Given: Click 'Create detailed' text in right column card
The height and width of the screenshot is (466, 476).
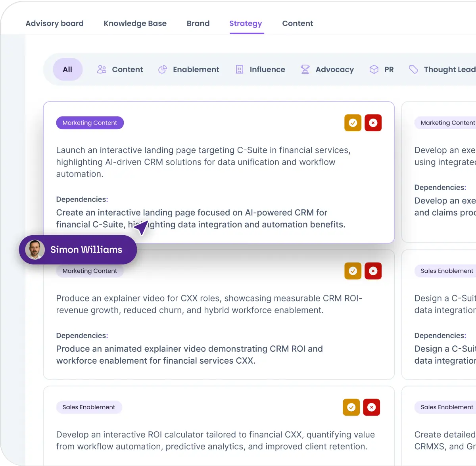Looking at the screenshot, I should [x=445, y=441].
